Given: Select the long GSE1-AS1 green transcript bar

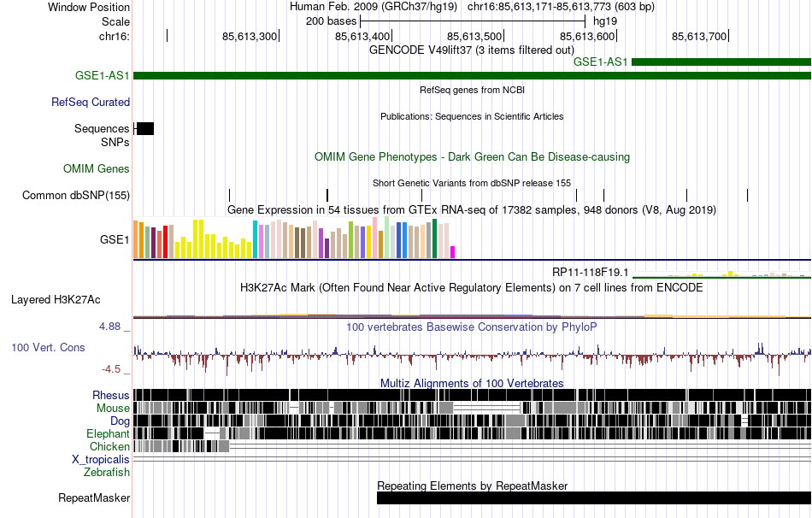Looking at the screenshot, I should tap(472, 75).
